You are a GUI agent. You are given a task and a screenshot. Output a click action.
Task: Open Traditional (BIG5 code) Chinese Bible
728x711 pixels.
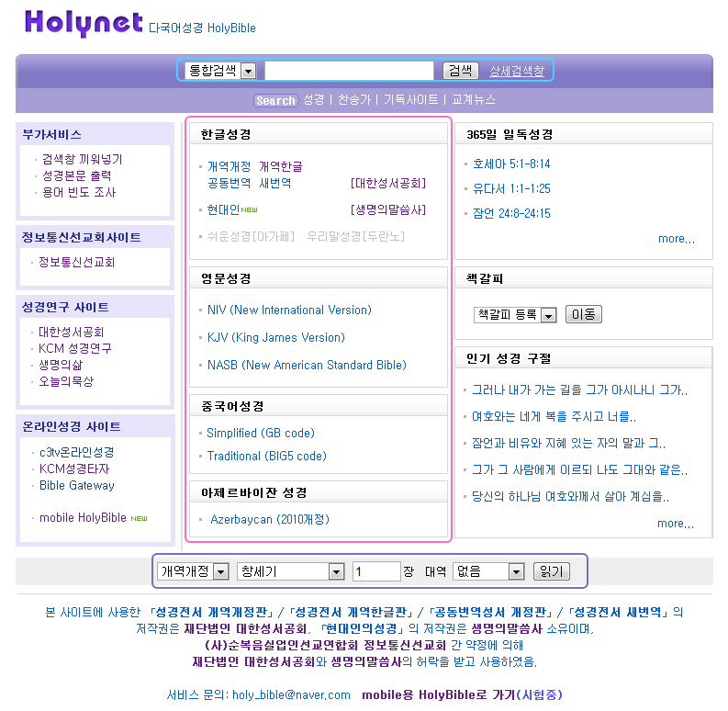pyautogui.click(x=266, y=456)
